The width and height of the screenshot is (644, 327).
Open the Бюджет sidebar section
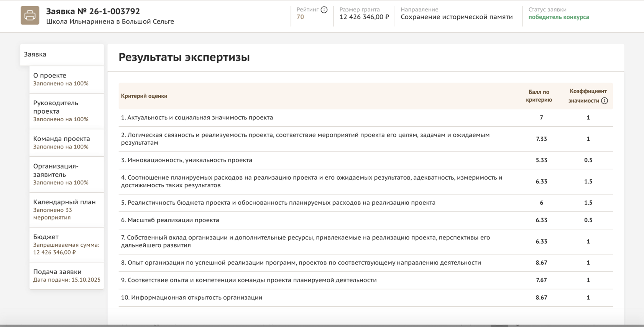(x=67, y=245)
